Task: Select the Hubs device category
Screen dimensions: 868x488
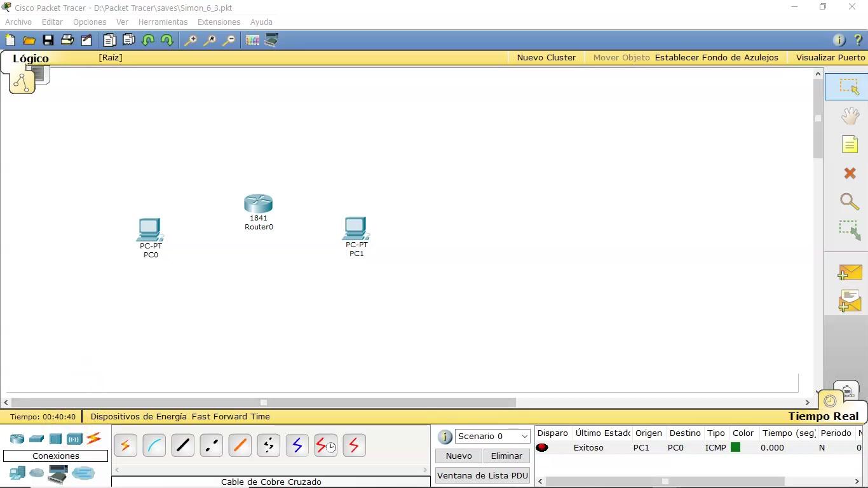Action: 55,438
